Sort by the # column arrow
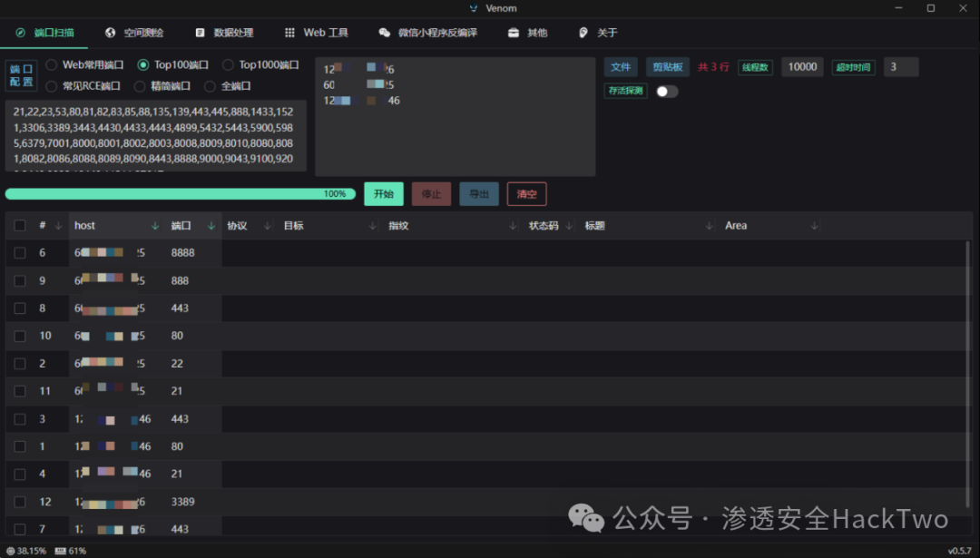Screen dimensions: 980x558 (58, 226)
